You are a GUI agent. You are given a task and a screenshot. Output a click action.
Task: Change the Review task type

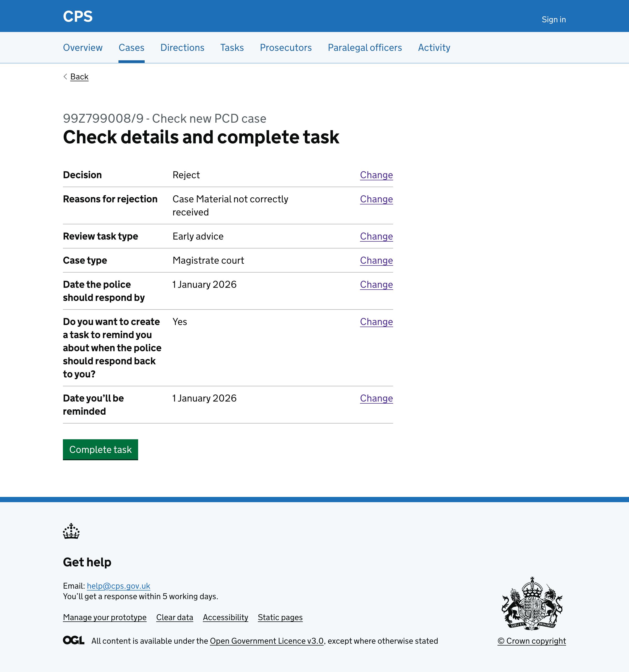click(x=376, y=236)
